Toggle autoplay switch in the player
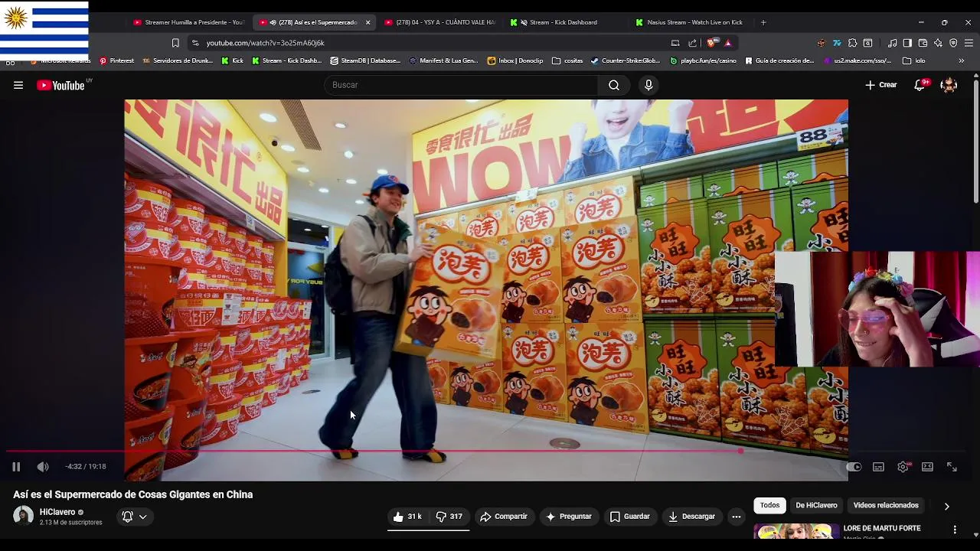Viewport: 980px width, 551px height. [x=854, y=467]
